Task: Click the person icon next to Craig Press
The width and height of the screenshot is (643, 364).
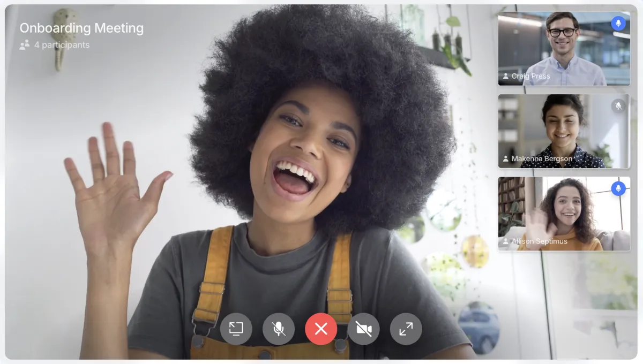Action: 506,76
